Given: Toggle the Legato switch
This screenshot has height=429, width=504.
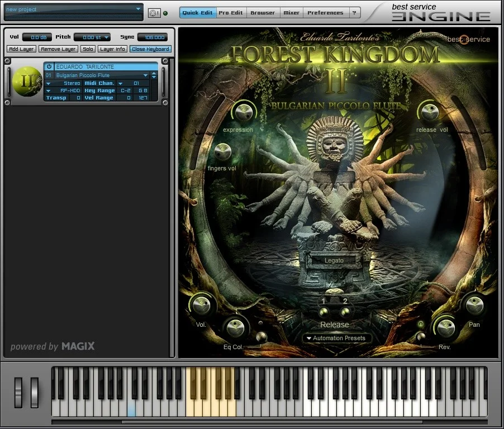Looking at the screenshot, I should (334, 260).
